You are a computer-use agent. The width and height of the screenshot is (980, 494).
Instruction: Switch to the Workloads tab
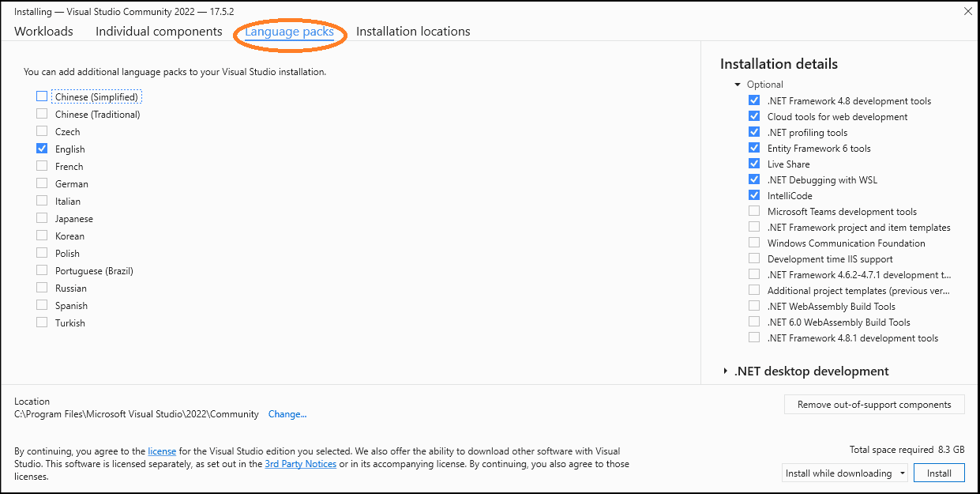tap(43, 31)
